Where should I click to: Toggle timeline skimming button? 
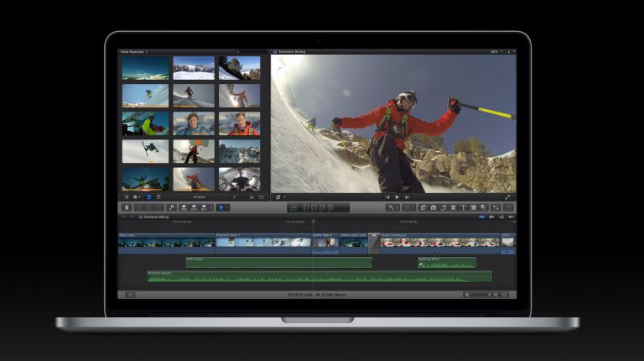pyautogui.click(x=482, y=217)
